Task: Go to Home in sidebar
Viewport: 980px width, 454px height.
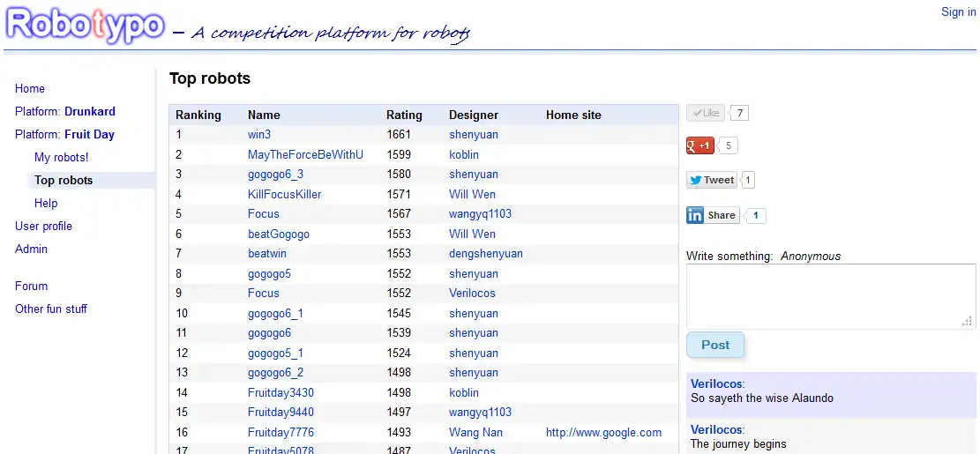Action: tap(30, 88)
